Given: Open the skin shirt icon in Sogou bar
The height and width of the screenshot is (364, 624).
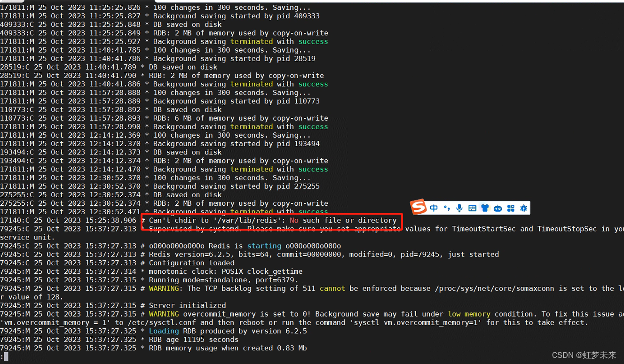Looking at the screenshot, I should 485,208.
